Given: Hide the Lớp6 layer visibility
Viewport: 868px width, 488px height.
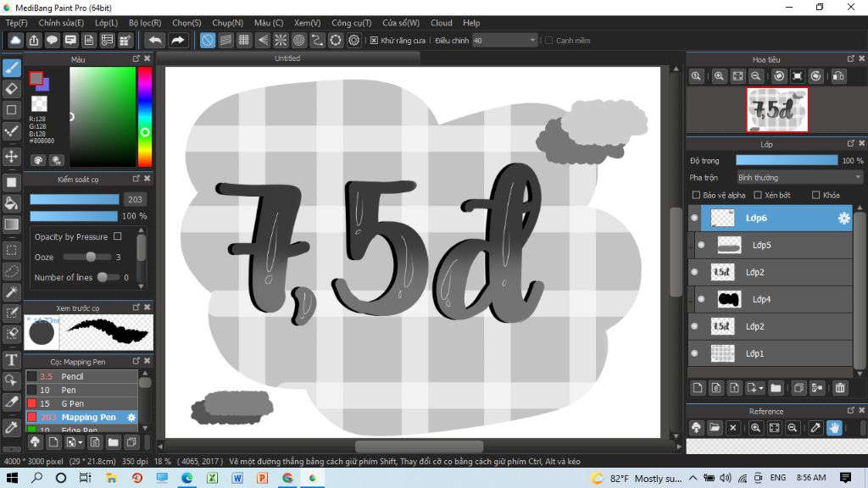Looking at the screenshot, I should point(695,218).
